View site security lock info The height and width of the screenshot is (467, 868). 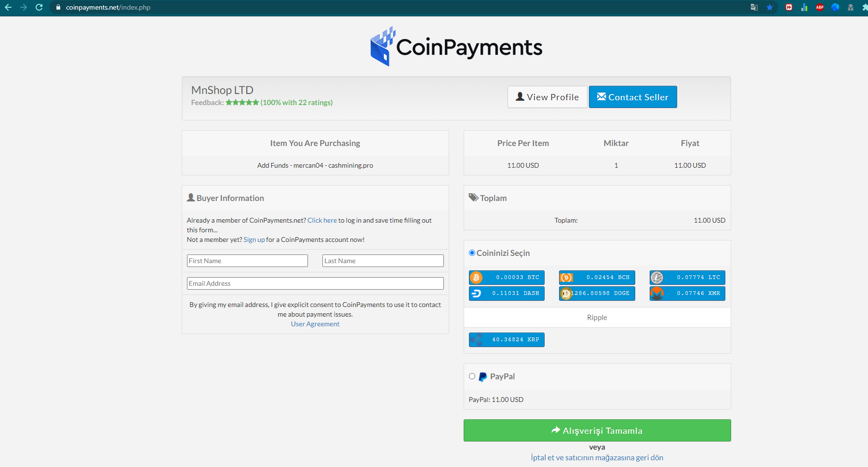(x=58, y=7)
